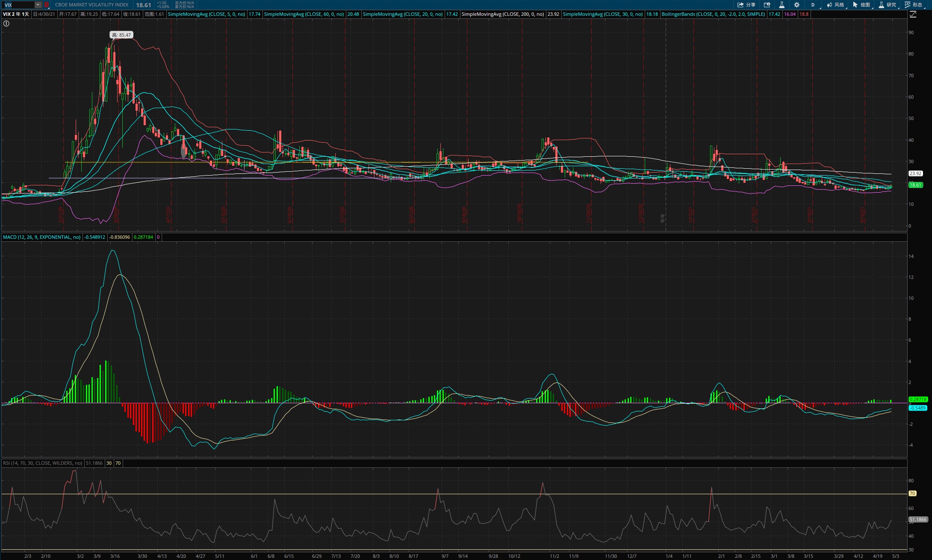Expand the VIX symbol dropdown arrow
Viewport: 932px width, 560px height.
tap(38, 5)
